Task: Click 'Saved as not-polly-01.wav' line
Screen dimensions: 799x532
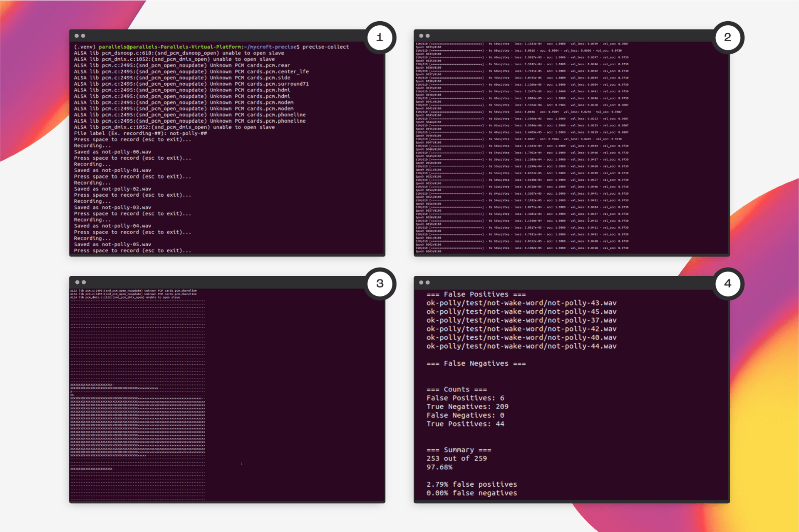Action: pos(112,171)
